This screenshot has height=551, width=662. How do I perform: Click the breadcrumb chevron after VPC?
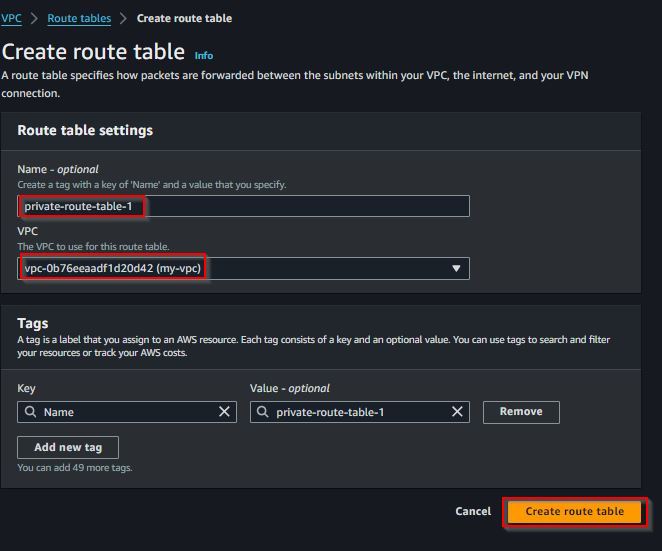[34, 18]
